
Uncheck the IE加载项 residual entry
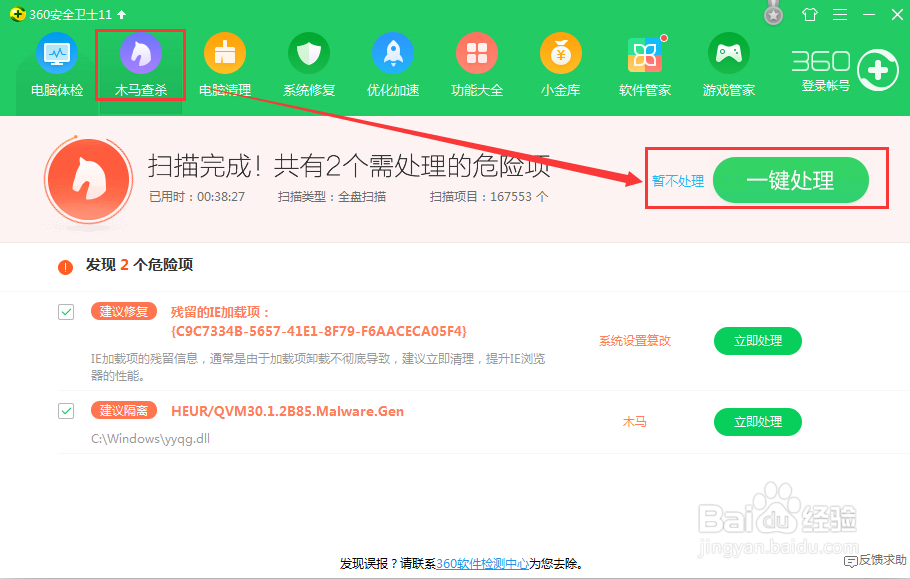pos(66,312)
